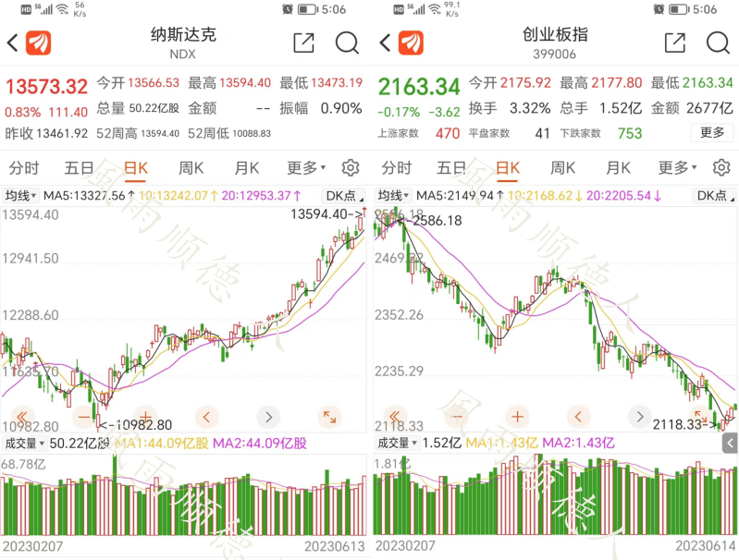The image size is (739, 560).
Task: Tap battery indicator in left status bar
Action: click(x=306, y=9)
